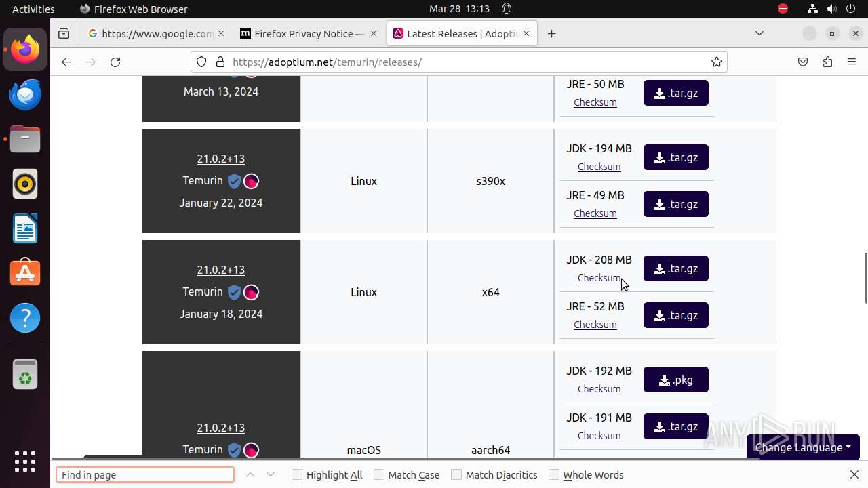Close the Google tab
The width and height of the screenshot is (868, 488).
(x=221, y=33)
